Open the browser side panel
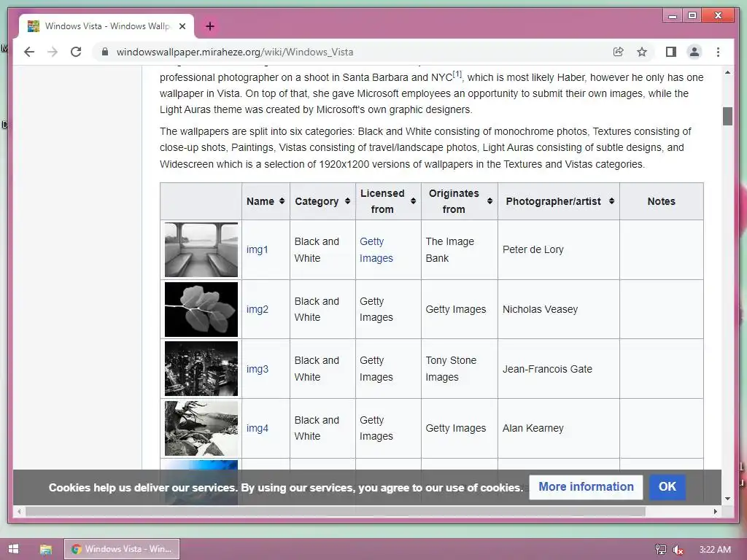This screenshot has width=747, height=560. pos(671,52)
